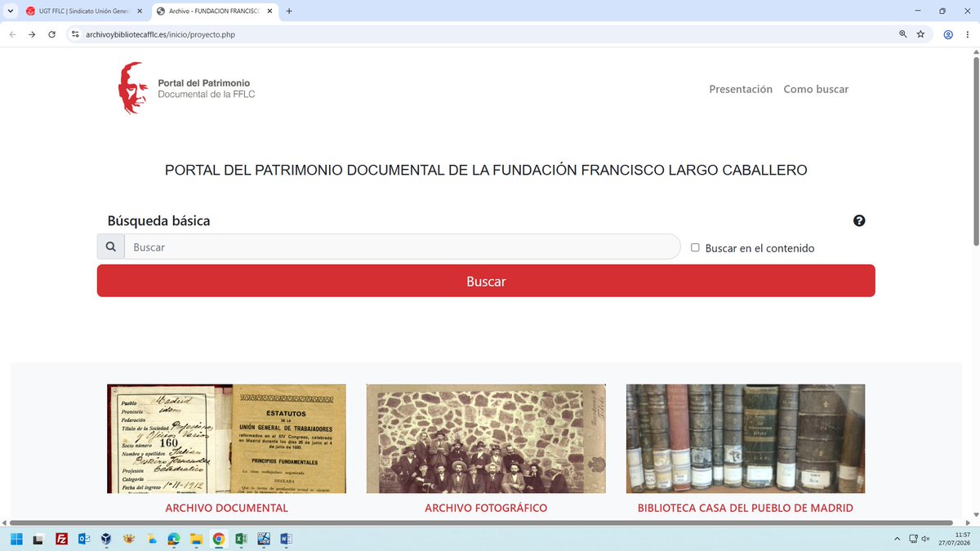
Task: Open the Presentación menu item
Action: coord(741,89)
